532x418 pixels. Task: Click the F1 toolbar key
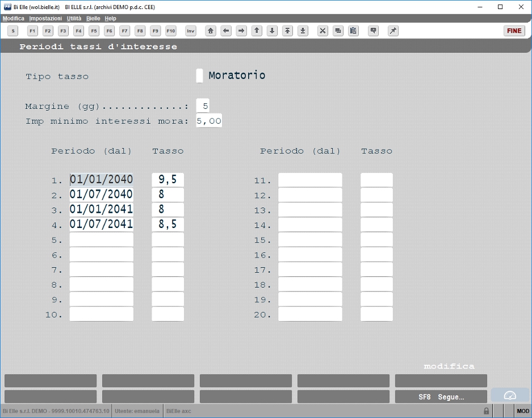[32, 31]
